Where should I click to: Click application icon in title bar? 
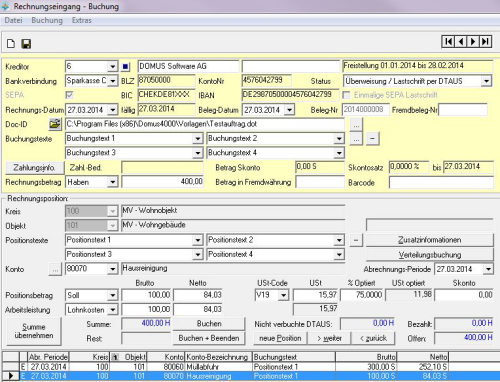(x=6, y=6)
